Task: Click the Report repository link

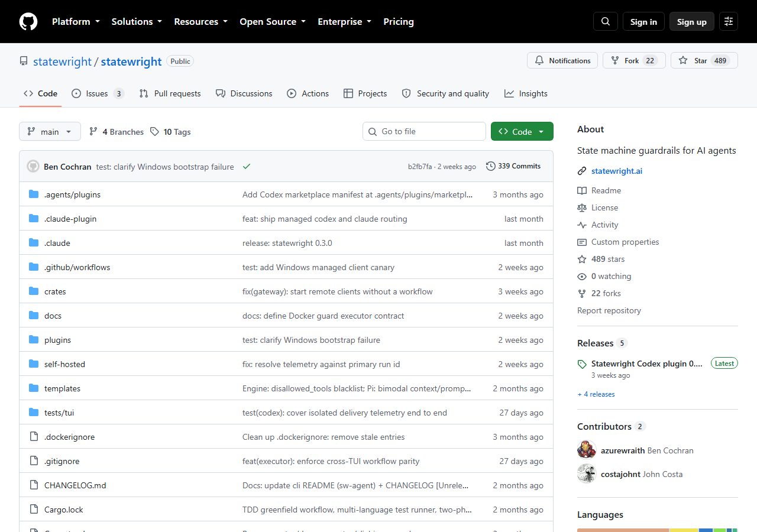Action: pos(609,310)
